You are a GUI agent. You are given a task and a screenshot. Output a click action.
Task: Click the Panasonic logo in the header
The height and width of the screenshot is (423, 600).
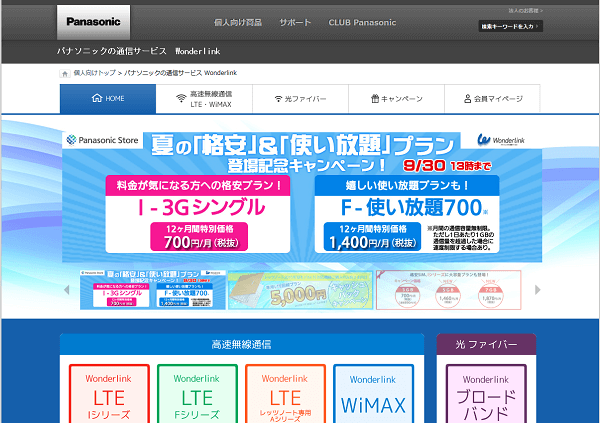[93, 22]
